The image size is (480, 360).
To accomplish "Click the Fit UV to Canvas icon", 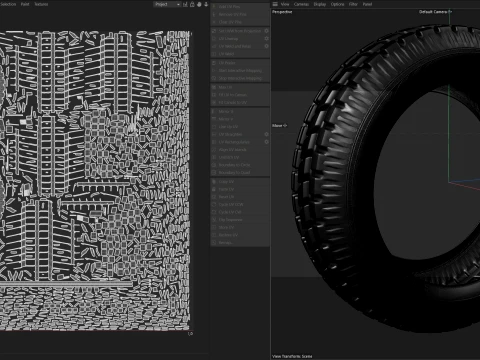I will tap(214, 95).
